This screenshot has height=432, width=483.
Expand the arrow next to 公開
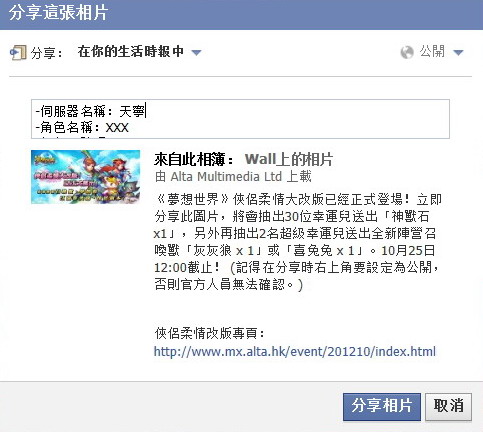click(458, 52)
